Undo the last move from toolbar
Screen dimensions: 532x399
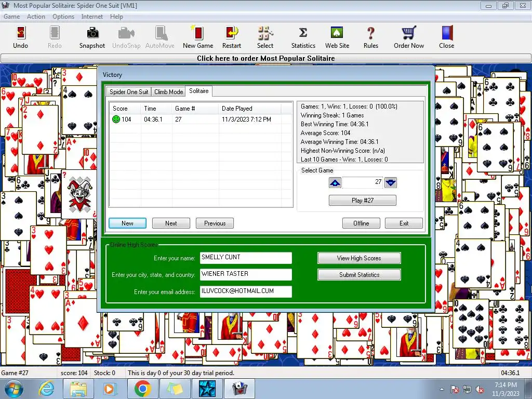20,37
